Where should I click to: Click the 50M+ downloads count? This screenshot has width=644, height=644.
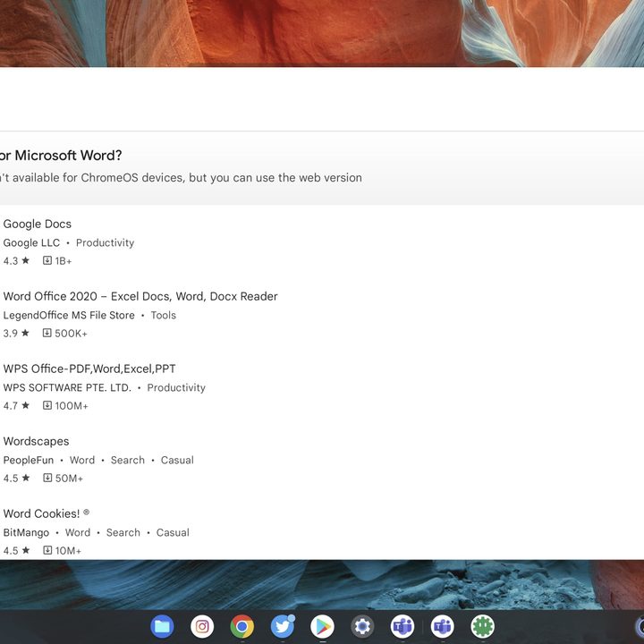69,478
